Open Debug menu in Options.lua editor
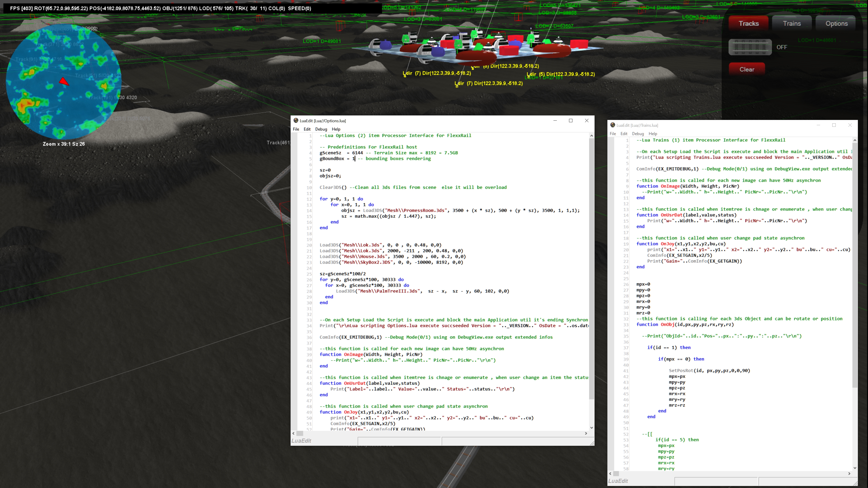 tap(321, 129)
